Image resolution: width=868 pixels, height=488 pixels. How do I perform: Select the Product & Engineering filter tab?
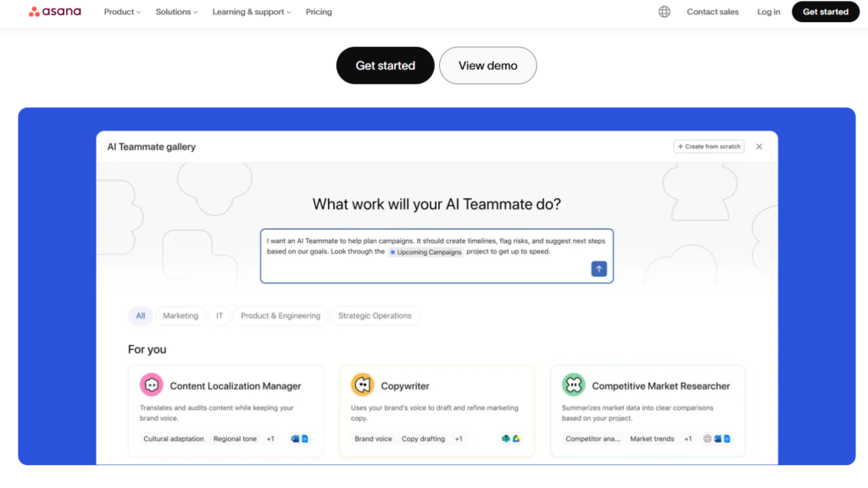(x=281, y=315)
